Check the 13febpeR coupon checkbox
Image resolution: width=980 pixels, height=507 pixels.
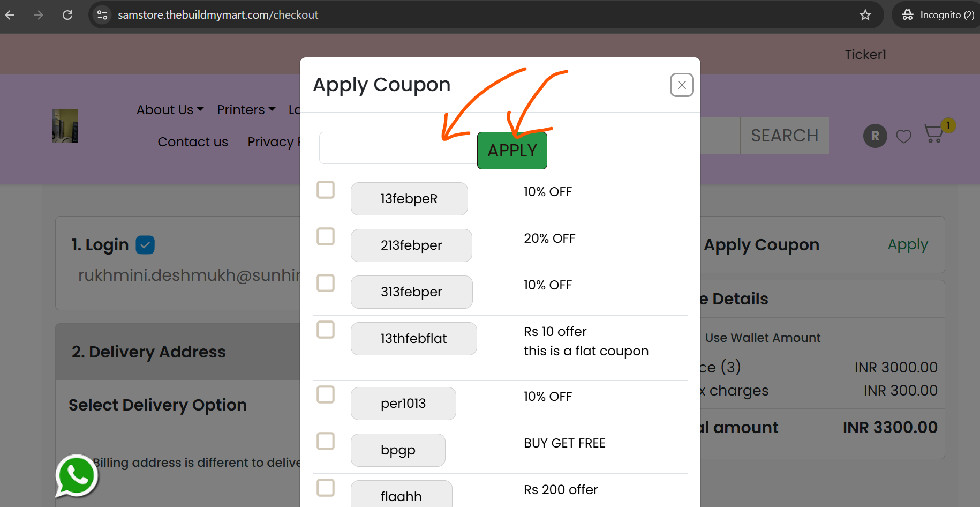click(326, 190)
